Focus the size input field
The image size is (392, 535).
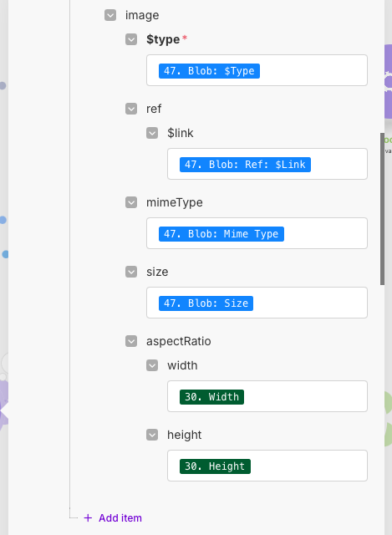(257, 303)
